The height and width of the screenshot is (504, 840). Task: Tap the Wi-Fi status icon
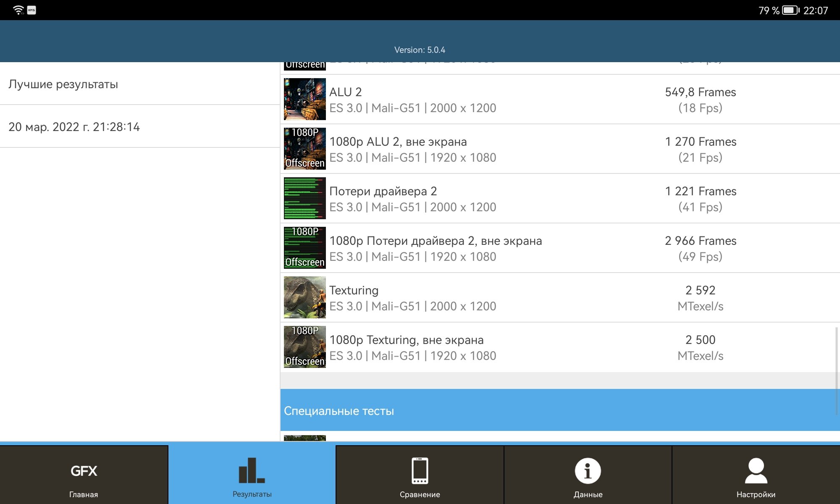[18, 10]
